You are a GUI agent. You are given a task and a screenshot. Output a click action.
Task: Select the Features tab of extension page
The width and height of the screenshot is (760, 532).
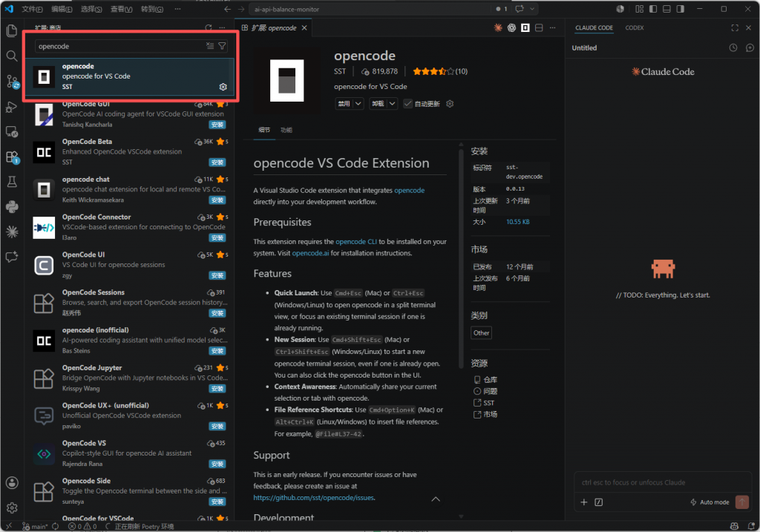point(286,130)
